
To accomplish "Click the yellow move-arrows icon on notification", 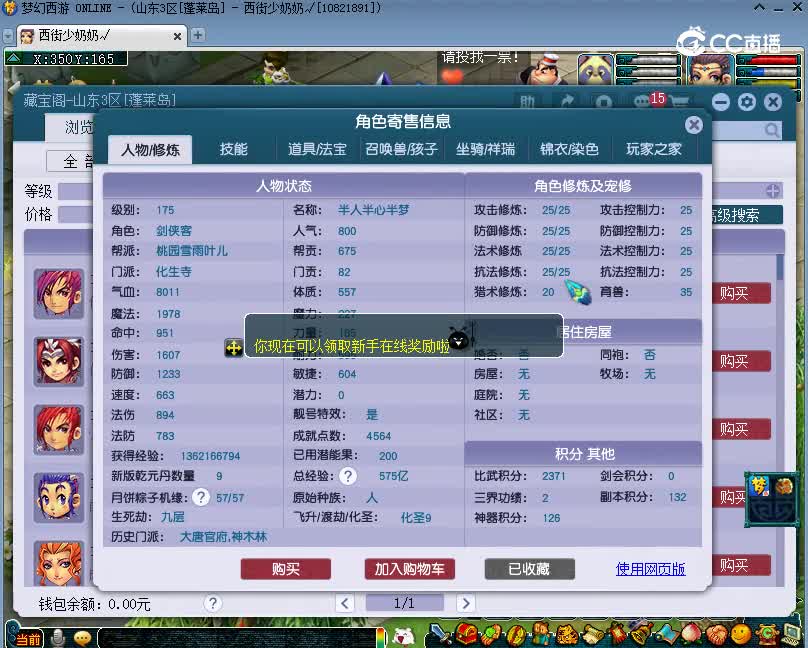I will pos(233,348).
